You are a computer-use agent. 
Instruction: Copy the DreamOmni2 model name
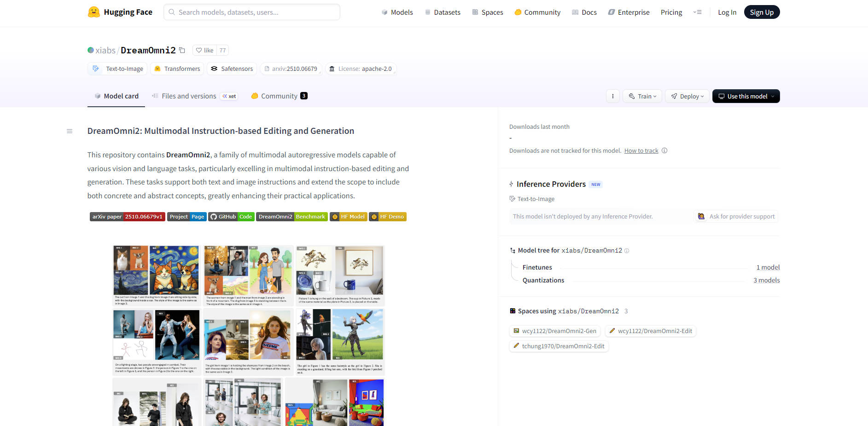(182, 50)
